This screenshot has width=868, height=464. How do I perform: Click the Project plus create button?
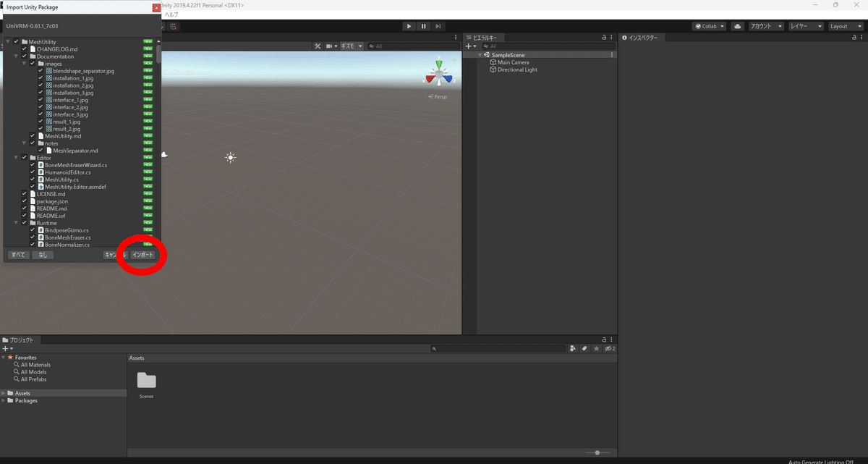(7, 349)
